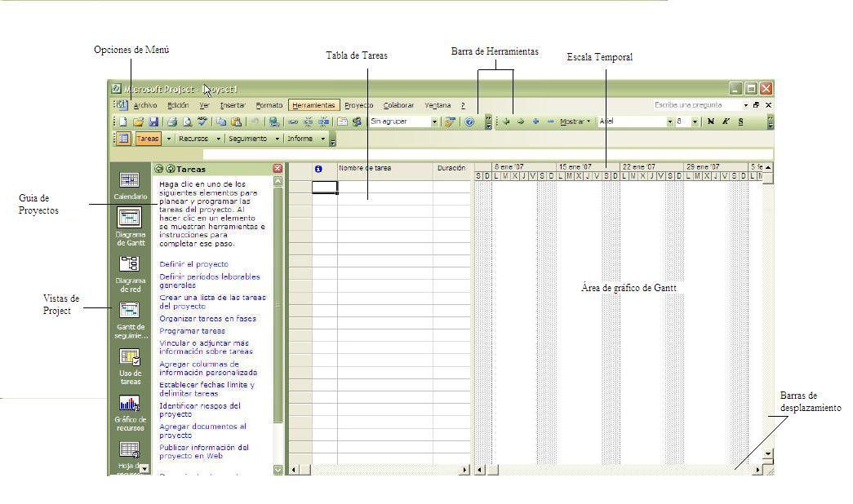The height and width of the screenshot is (504, 853).
Task: Open the Herramientas menu
Action: click(313, 105)
